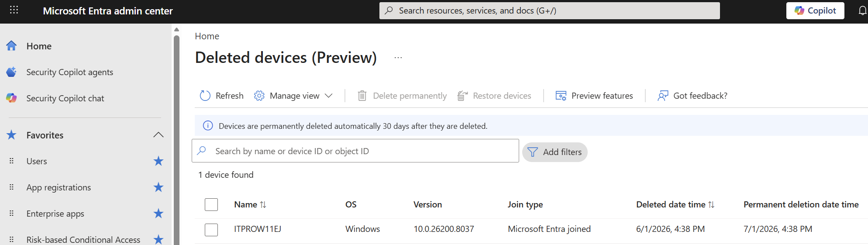Click the 7/1/2026, 4:38 PM cell

778,229
